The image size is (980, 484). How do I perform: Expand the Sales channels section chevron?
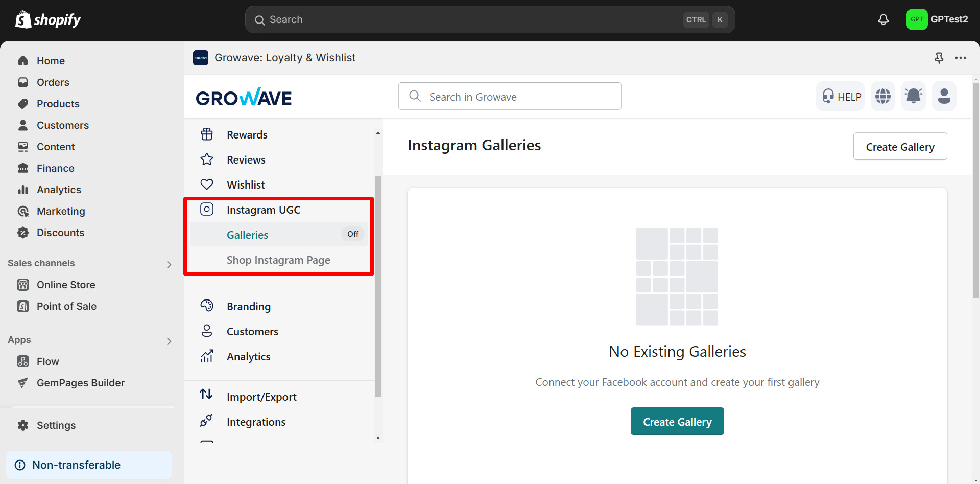click(x=169, y=264)
